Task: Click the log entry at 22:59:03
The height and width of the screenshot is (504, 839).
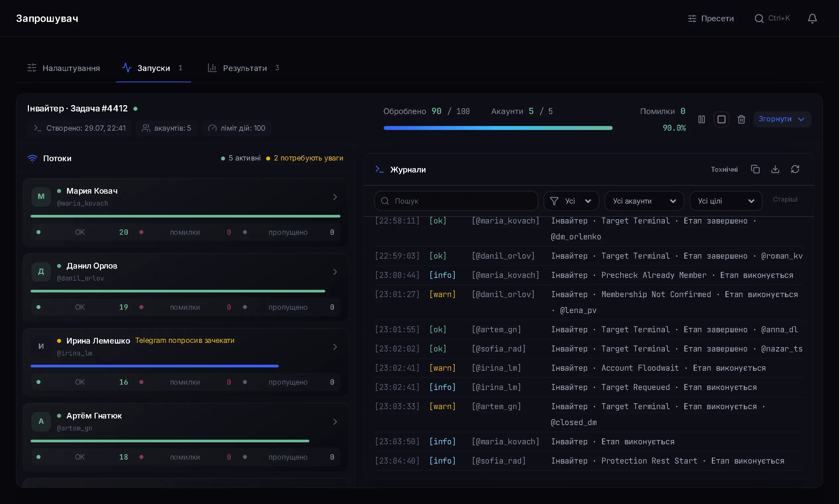Action: 589,256
